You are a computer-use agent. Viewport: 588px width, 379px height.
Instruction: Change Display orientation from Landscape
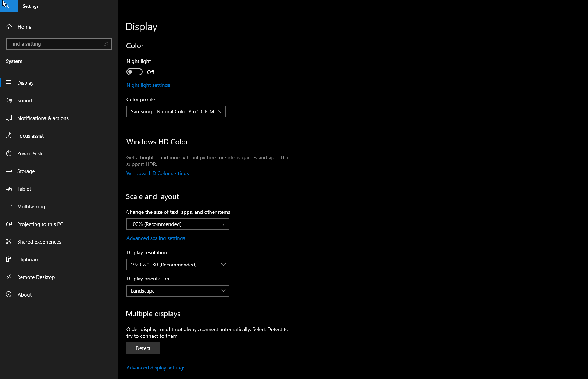178,291
